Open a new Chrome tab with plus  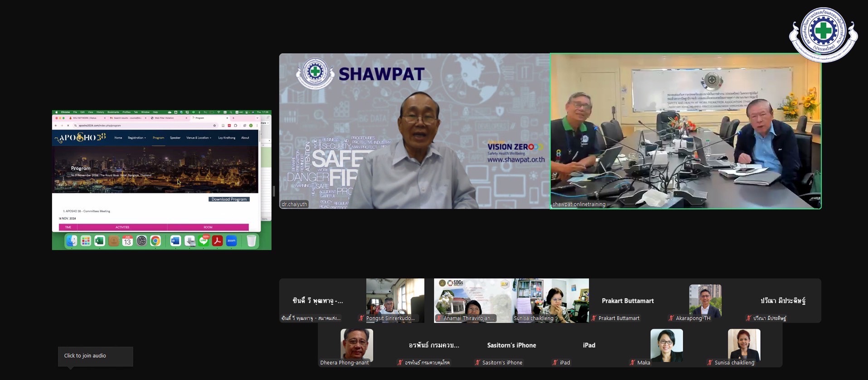pos(233,118)
